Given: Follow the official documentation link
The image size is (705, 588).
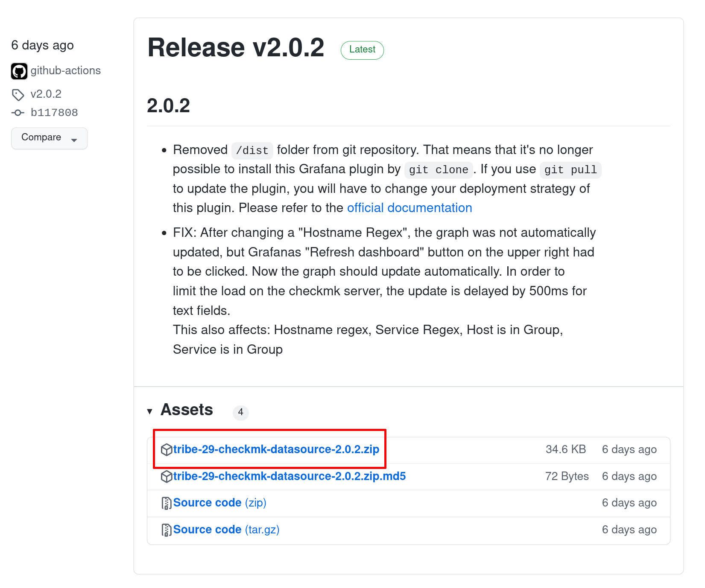Looking at the screenshot, I should [x=410, y=208].
